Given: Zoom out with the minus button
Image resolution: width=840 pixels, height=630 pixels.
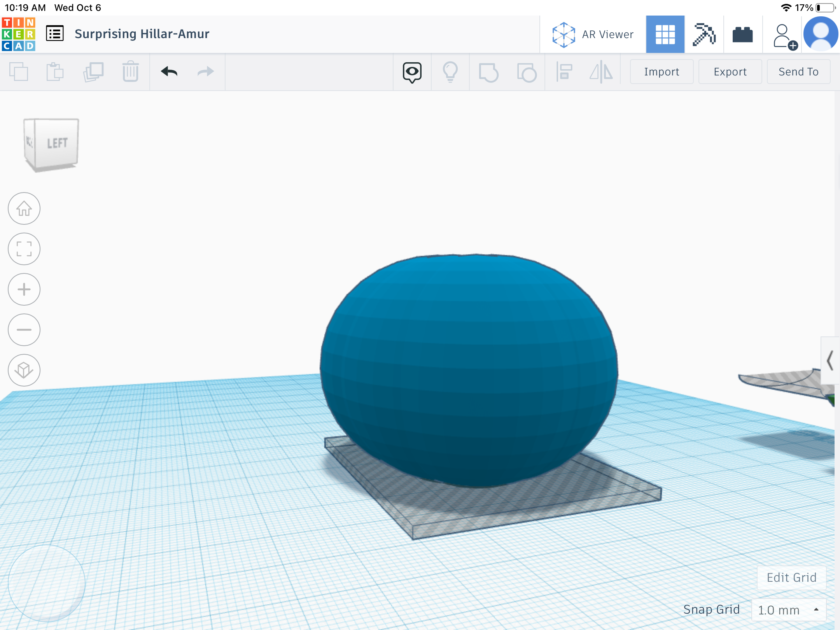Looking at the screenshot, I should pos(24,330).
